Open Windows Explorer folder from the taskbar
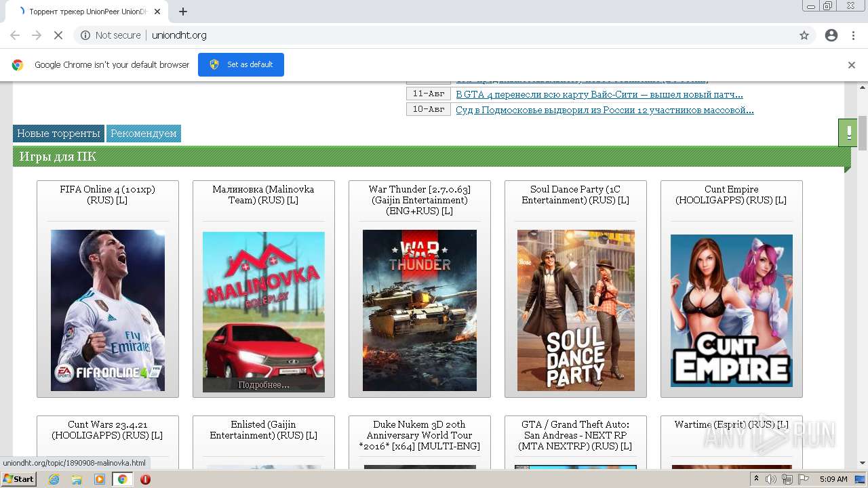The width and height of the screenshot is (868, 488). tap(77, 479)
